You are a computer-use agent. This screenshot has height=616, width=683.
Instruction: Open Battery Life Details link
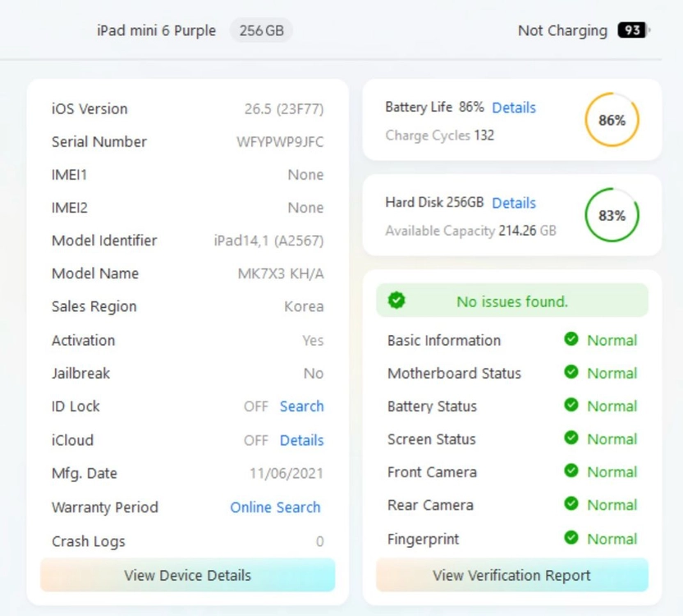514,108
